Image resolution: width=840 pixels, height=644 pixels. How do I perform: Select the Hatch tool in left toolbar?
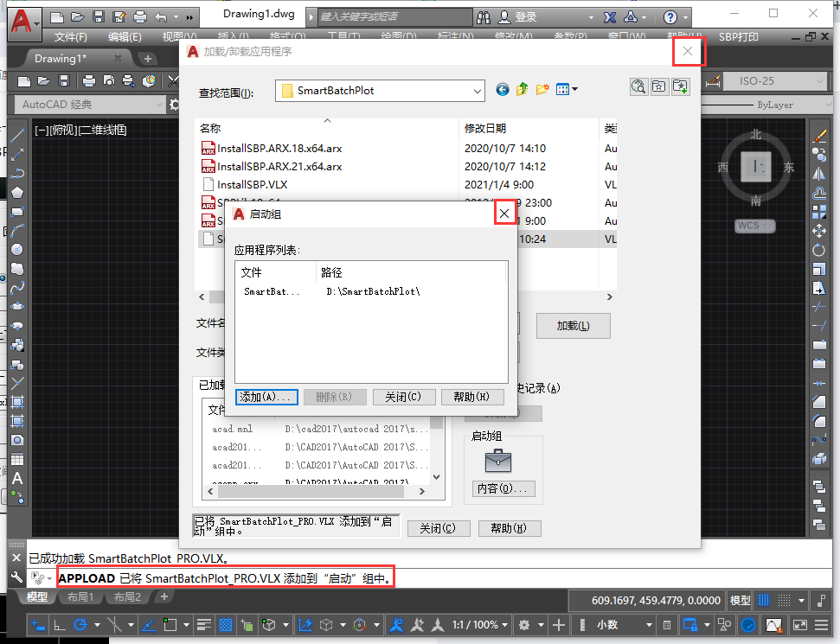[17, 402]
